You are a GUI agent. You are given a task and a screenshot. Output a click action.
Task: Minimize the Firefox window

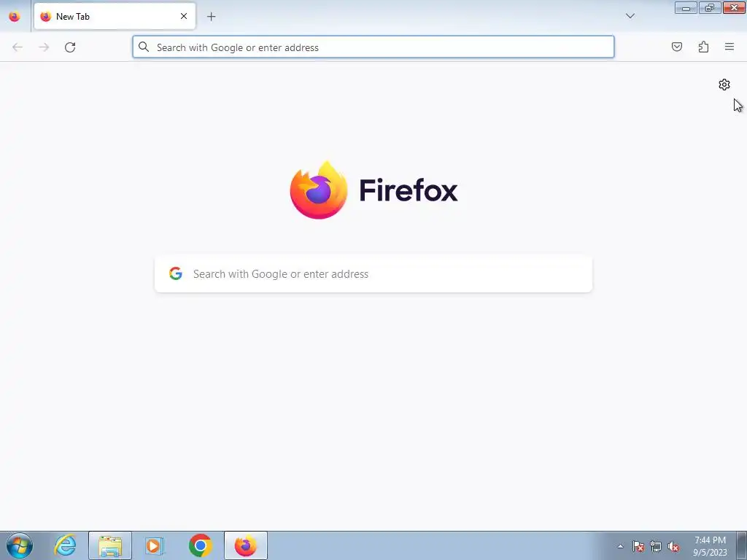pos(686,7)
